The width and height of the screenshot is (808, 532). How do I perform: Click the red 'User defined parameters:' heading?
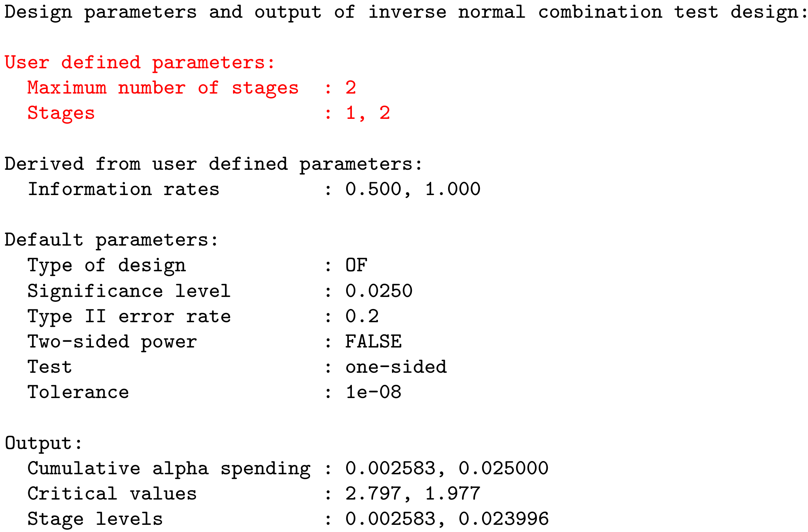pos(140,63)
